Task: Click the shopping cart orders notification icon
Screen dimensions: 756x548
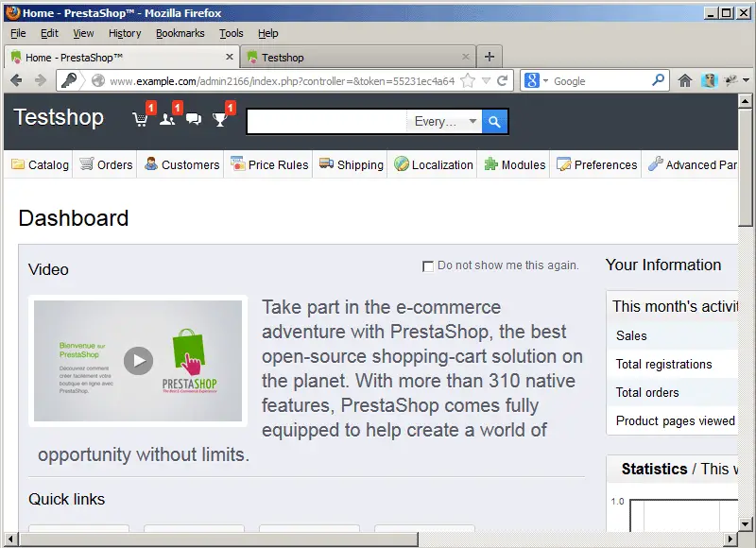Action: click(x=141, y=120)
